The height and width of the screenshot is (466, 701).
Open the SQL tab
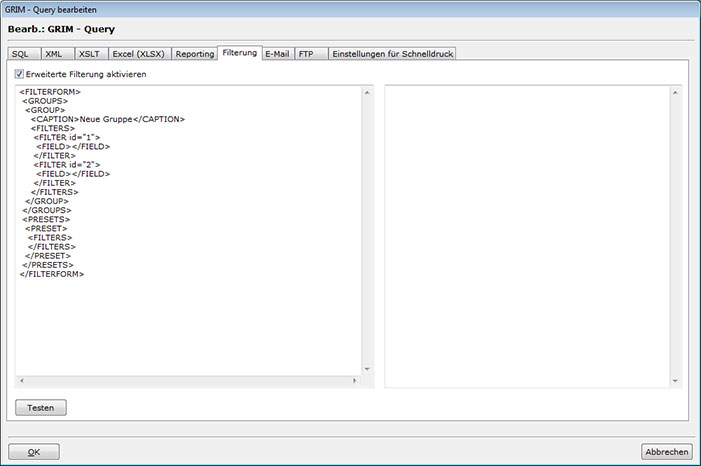coord(20,54)
